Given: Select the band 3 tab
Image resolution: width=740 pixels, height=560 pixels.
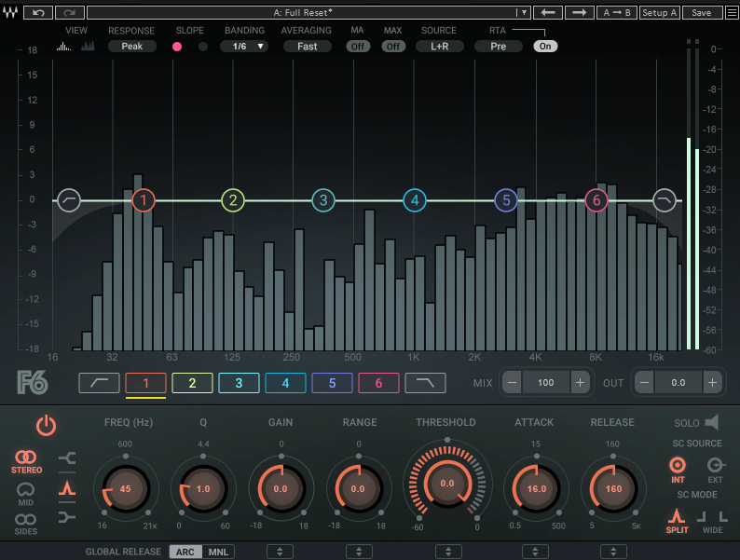Looking at the screenshot, I should [x=239, y=382].
